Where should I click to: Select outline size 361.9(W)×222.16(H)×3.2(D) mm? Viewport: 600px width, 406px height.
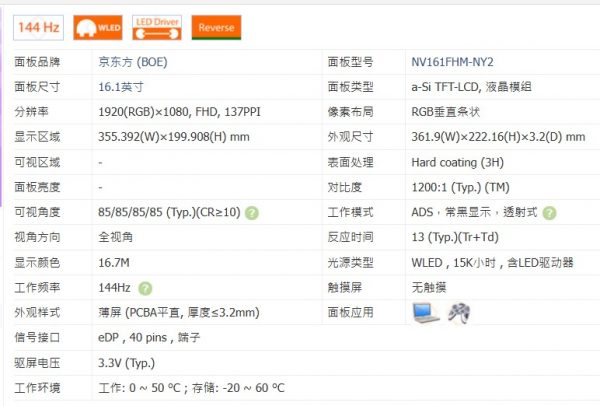coord(498,137)
